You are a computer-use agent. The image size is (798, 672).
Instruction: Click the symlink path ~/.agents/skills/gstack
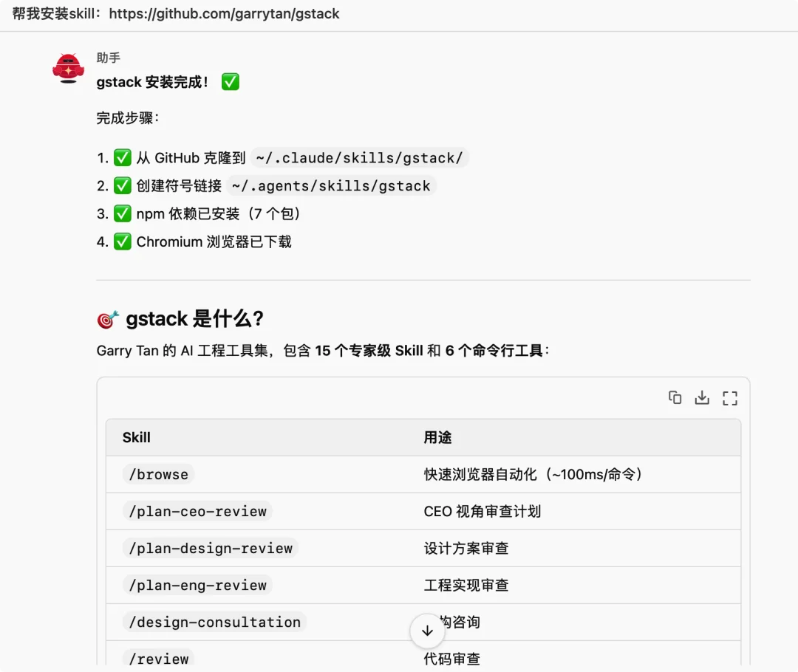pos(332,185)
